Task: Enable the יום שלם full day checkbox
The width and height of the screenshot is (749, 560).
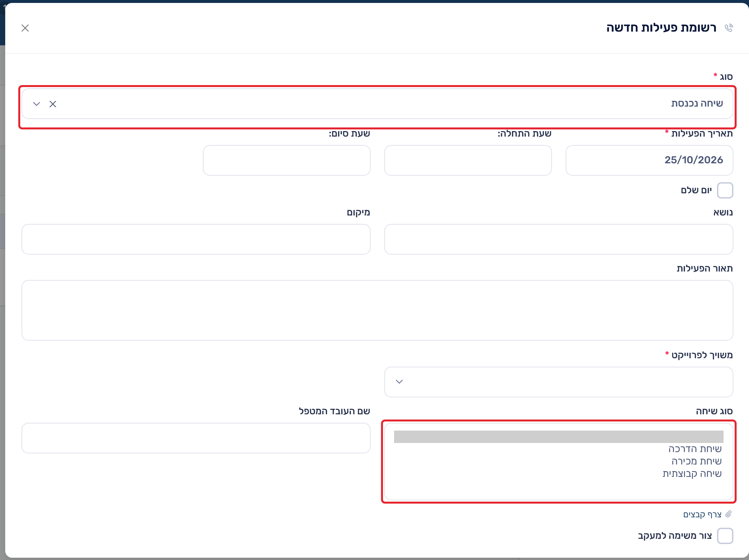Action: click(x=725, y=190)
